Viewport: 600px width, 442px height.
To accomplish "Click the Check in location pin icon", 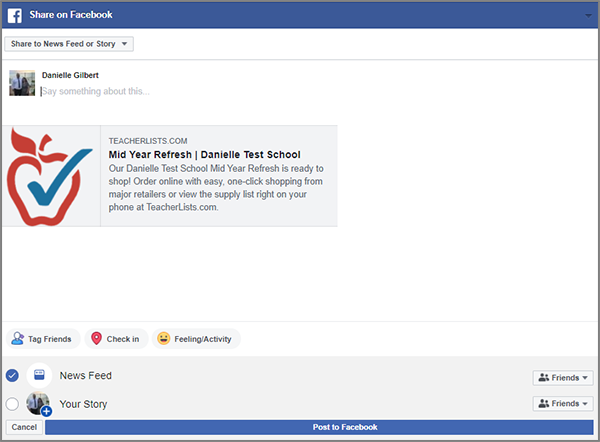I will (96, 338).
